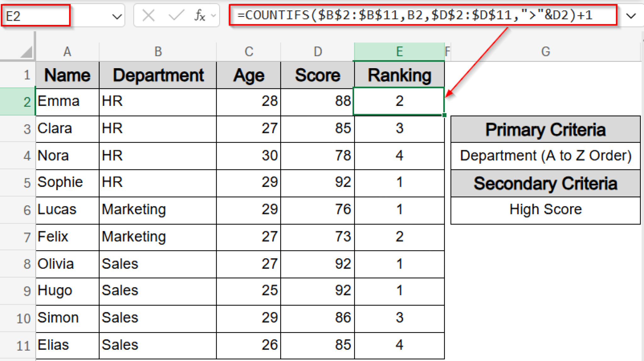Click row number 5 to select Sophie's row

(x=27, y=182)
